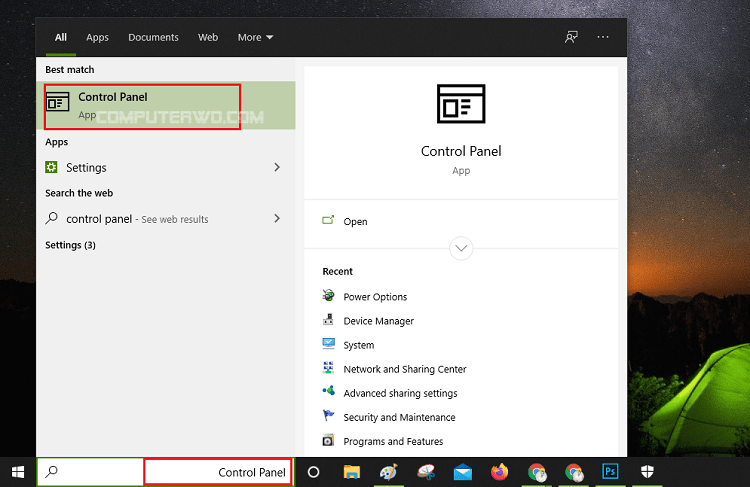This screenshot has width=750, height=487.
Task: Open the Snipping Tool on taskbar
Action: (426, 472)
